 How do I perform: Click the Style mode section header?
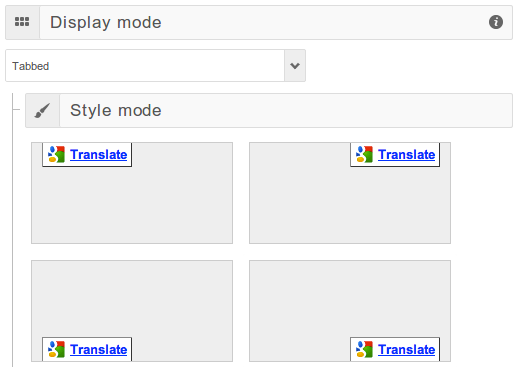[x=269, y=110]
